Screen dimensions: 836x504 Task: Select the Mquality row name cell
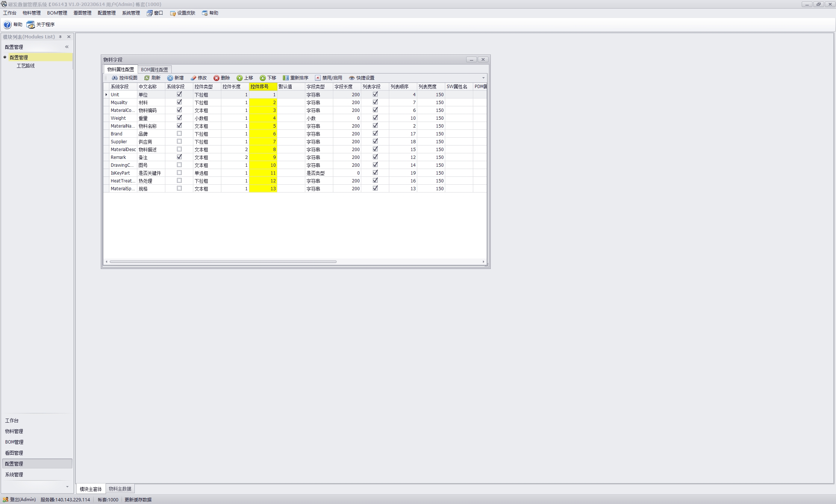(x=123, y=103)
